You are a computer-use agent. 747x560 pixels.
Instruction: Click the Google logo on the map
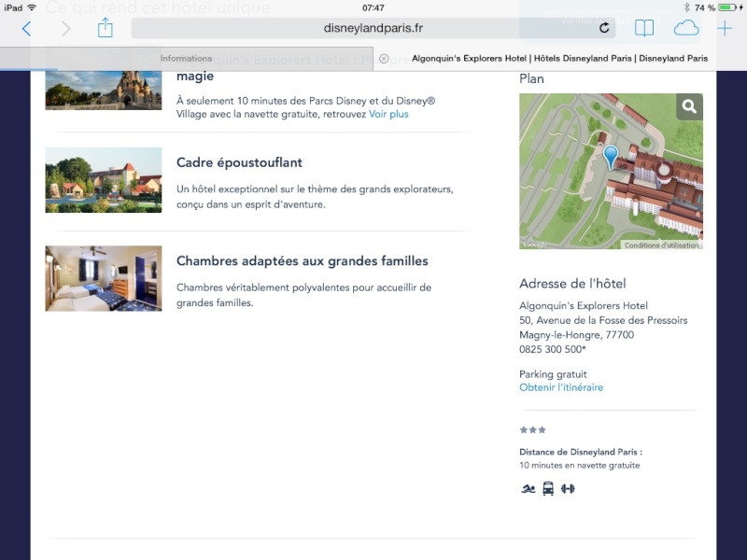click(x=535, y=245)
